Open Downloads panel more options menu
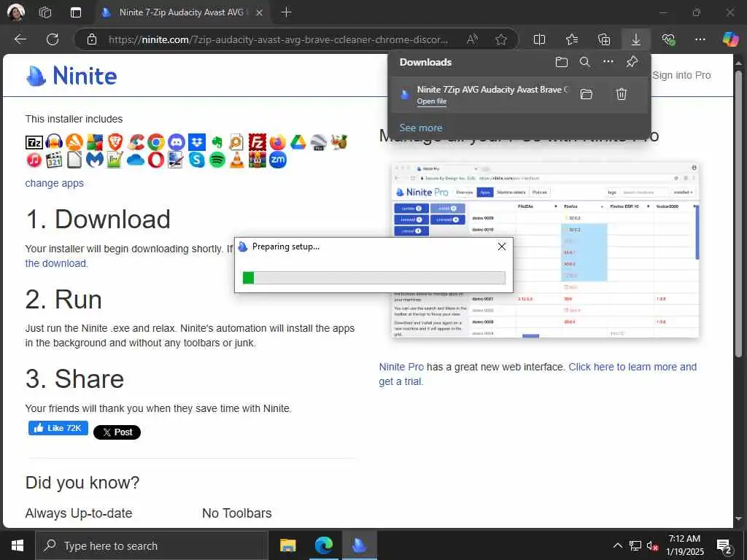The width and height of the screenshot is (747, 560). (x=608, y=61)
